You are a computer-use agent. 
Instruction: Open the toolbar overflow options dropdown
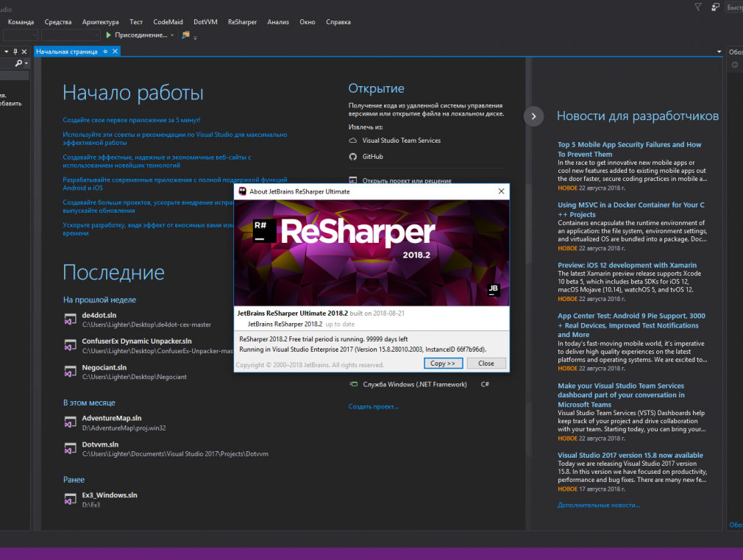tap(195, 38)
